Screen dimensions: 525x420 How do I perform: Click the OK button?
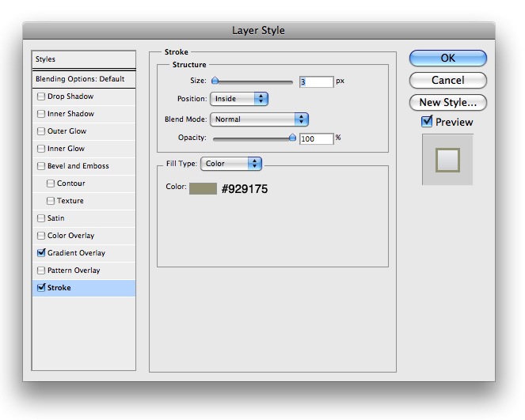coord(448,59)
